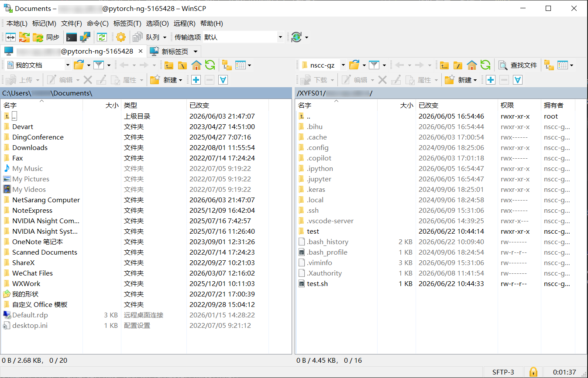Click remote panel select-all V icon
This screenshot has height=378, width=588.
click(x=518, y=80)
